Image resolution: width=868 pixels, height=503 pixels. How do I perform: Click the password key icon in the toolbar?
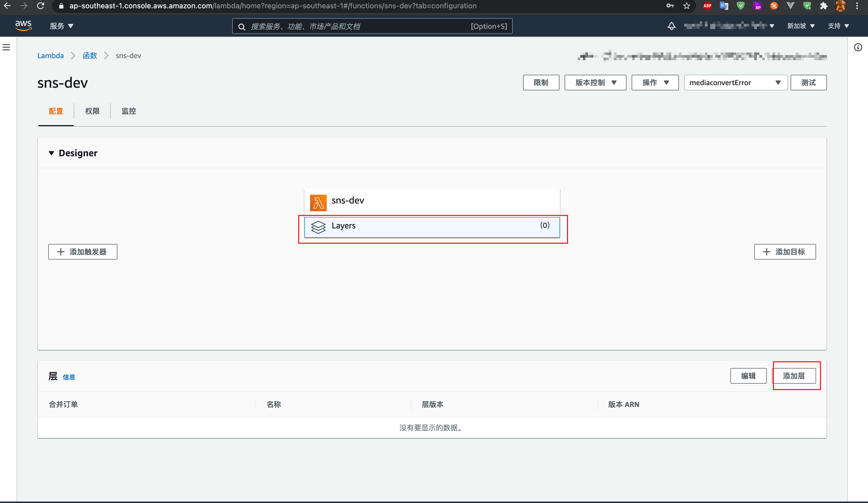[670, 6]
